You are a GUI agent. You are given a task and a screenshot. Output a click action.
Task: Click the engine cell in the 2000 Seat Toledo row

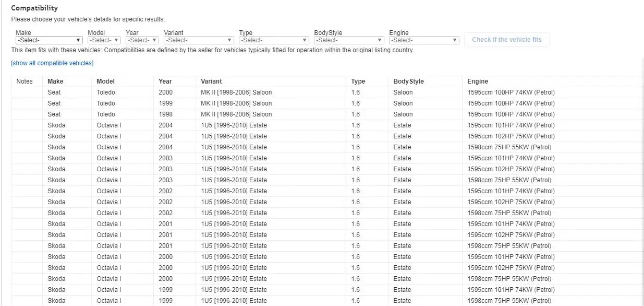point(511,92)
